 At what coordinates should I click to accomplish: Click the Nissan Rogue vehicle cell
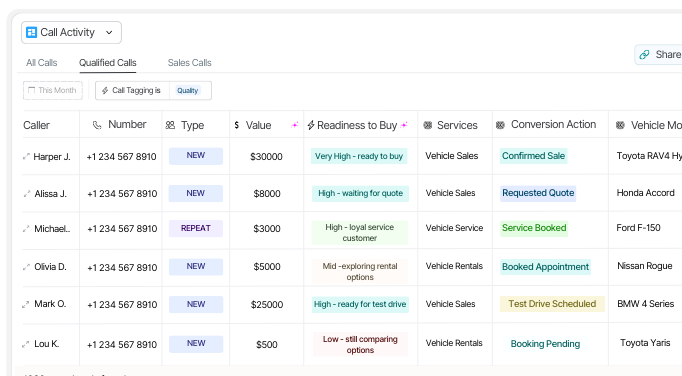[645, 266]
